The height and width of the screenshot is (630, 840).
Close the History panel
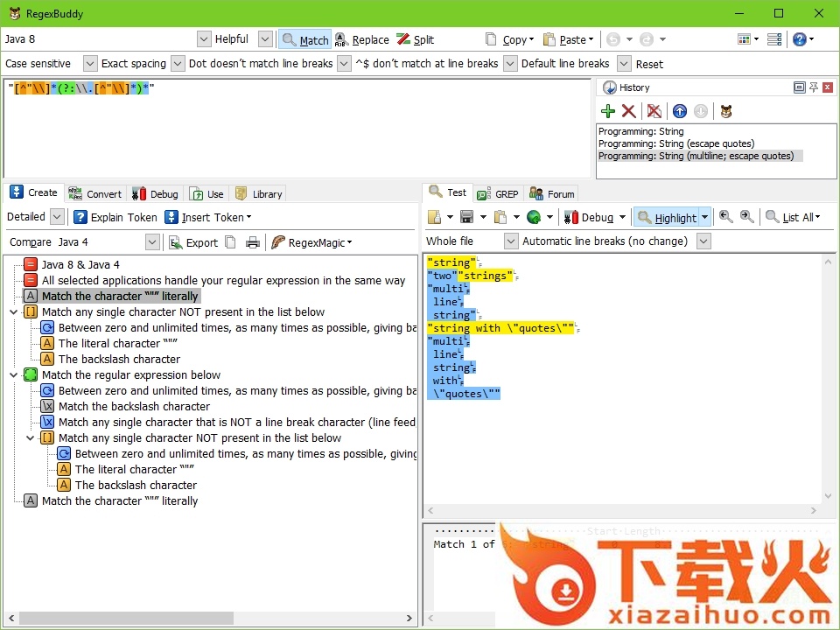[828, 87]
